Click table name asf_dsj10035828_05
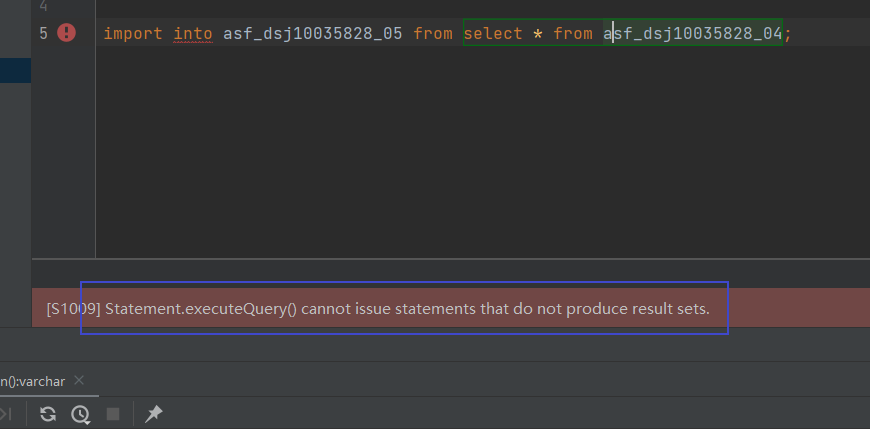 [312, 34]
